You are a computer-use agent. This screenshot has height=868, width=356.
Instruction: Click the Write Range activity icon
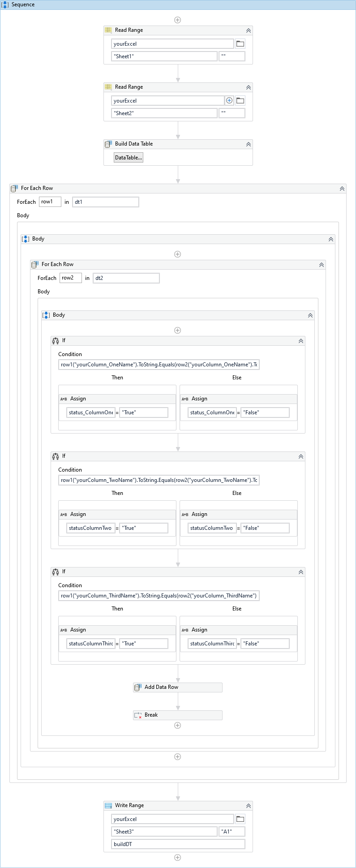tap(108, 806)
